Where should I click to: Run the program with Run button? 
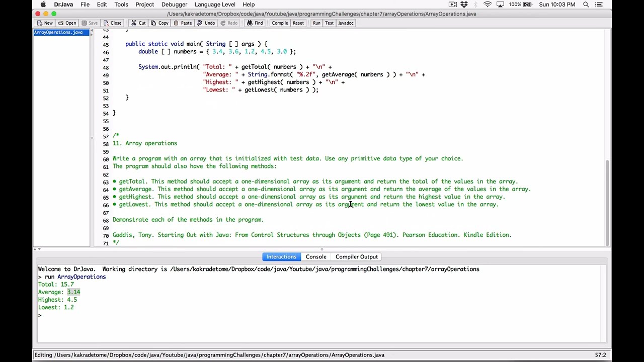click(316, 23)
